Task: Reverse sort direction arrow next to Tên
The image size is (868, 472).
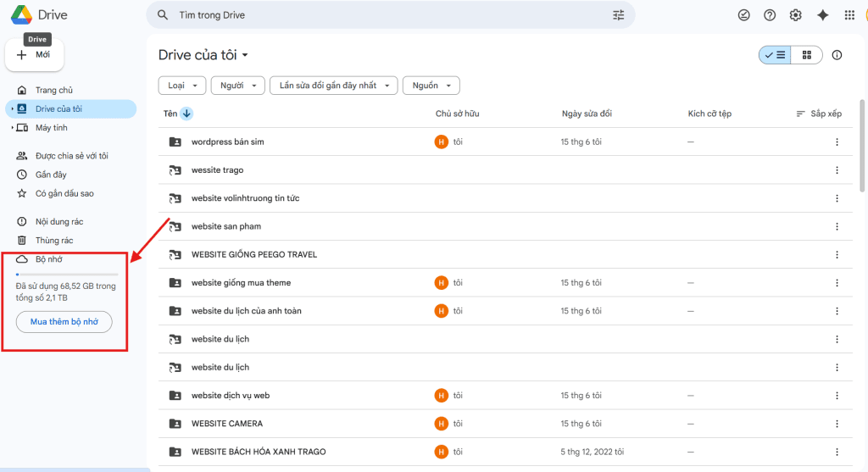Action: pos(186,114)
